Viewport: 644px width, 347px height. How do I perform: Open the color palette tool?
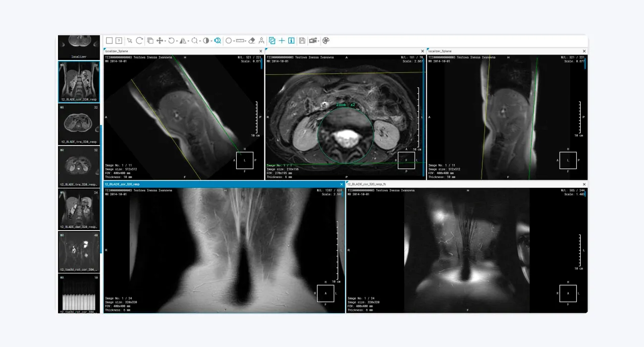[325, 41]
